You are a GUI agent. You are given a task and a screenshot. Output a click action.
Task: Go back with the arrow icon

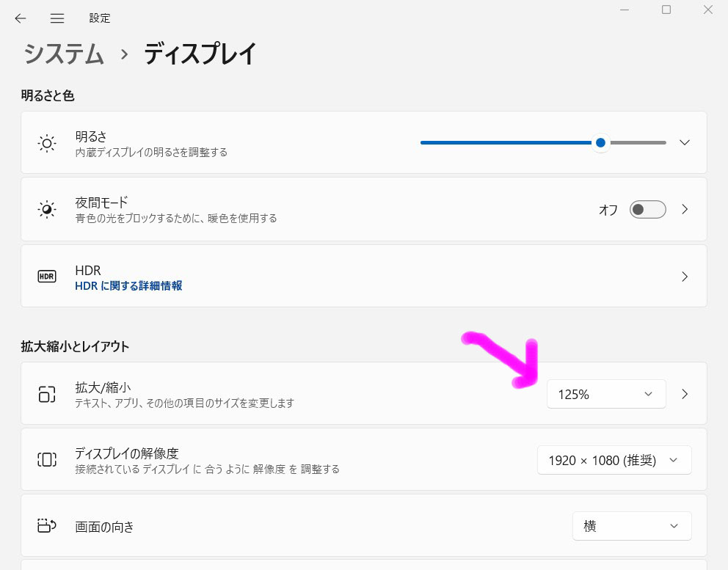pyautogui.click(x=21, y=18)
